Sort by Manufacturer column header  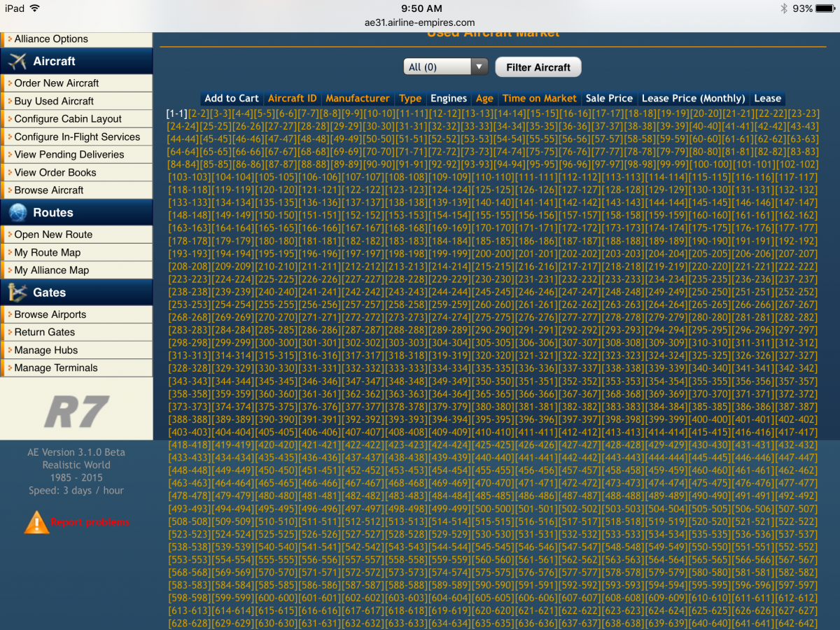point(358,99)
